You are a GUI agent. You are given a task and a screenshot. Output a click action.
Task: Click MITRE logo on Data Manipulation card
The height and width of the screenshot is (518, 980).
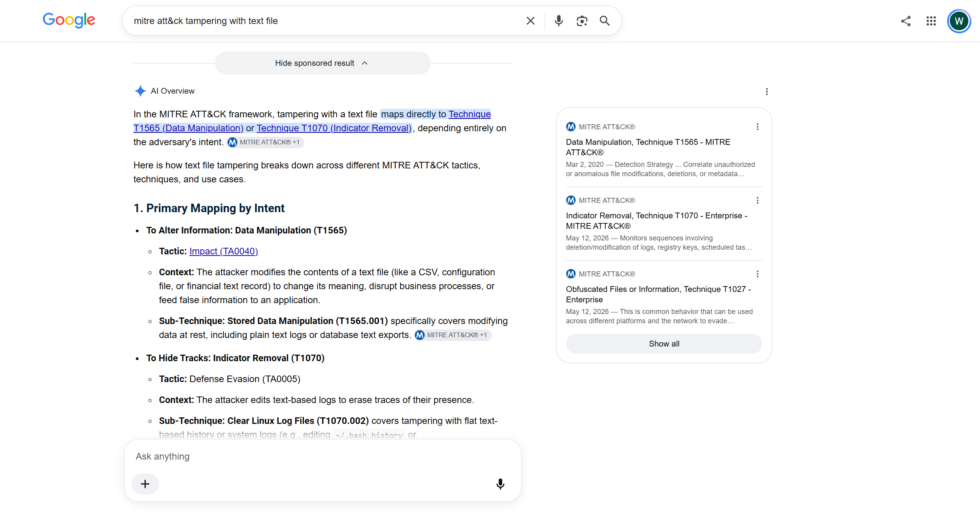(x=571, y=127)
